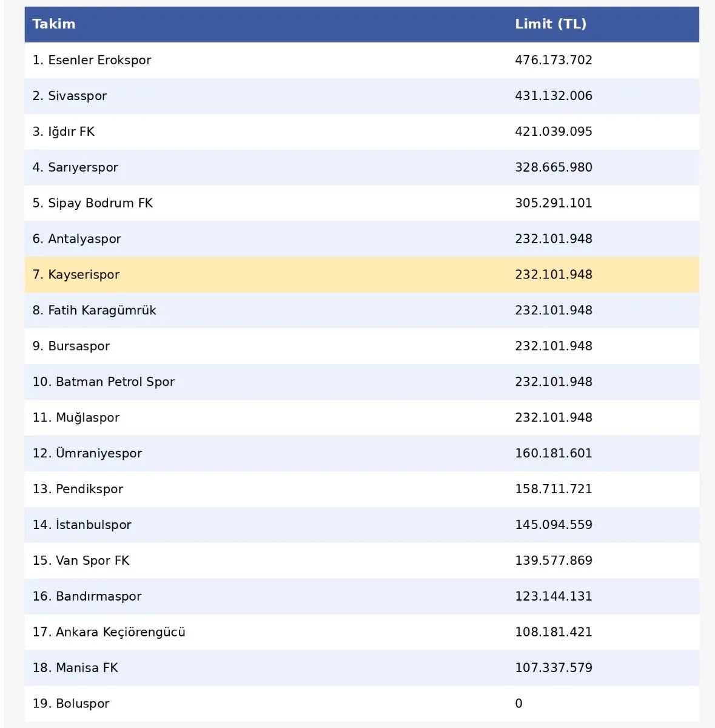Click the value 476.173.702

coord(553,60)
